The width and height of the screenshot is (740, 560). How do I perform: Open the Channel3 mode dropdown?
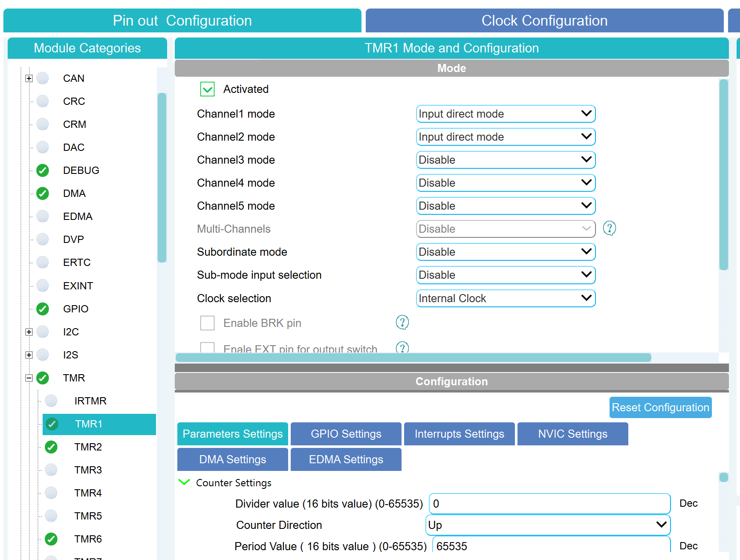(506, 160)
